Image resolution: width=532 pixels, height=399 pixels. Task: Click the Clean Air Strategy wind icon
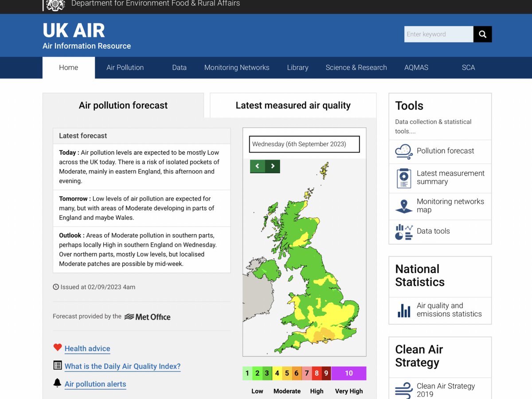point(403,391)
